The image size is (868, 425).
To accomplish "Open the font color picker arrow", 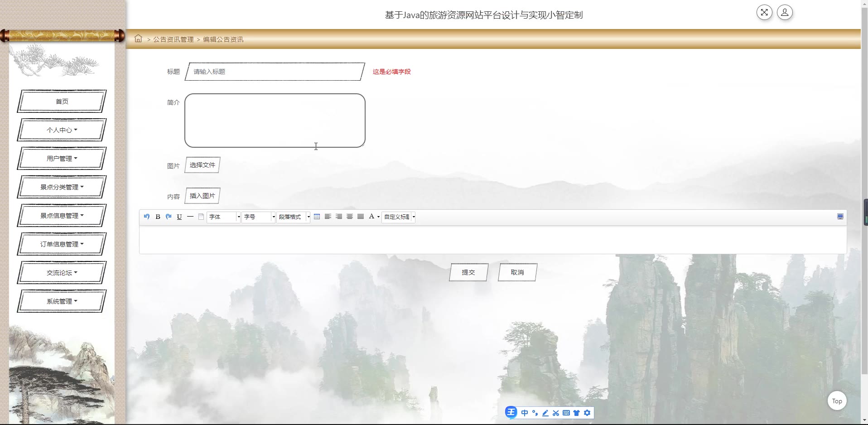I will [378, 217].
